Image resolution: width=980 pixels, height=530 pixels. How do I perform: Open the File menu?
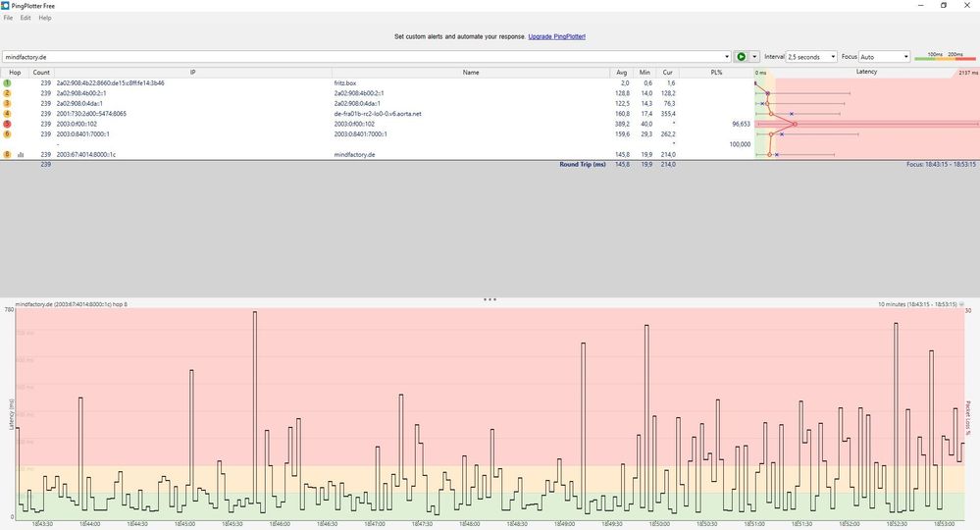click(8, 18)
